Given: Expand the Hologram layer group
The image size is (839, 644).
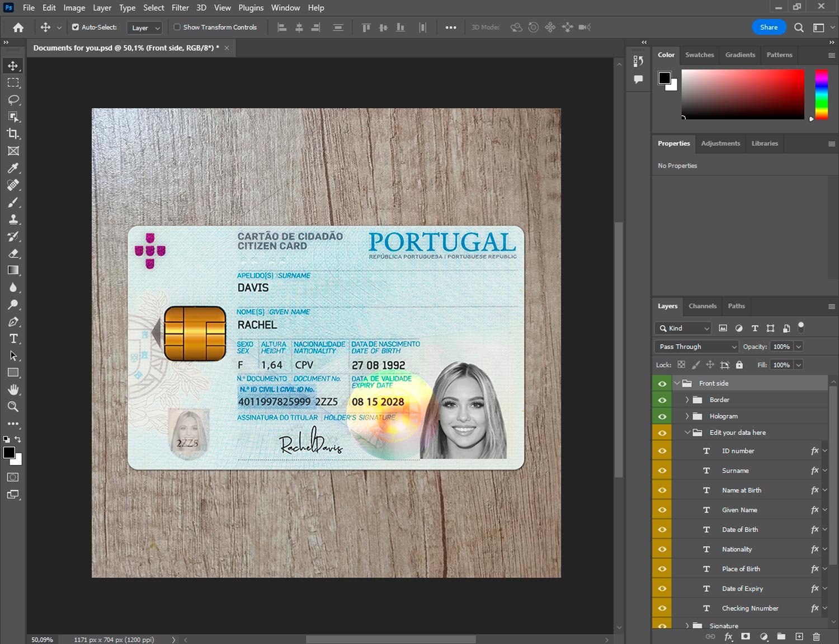Looking at the screenshot, I should (x=687, y=416).
